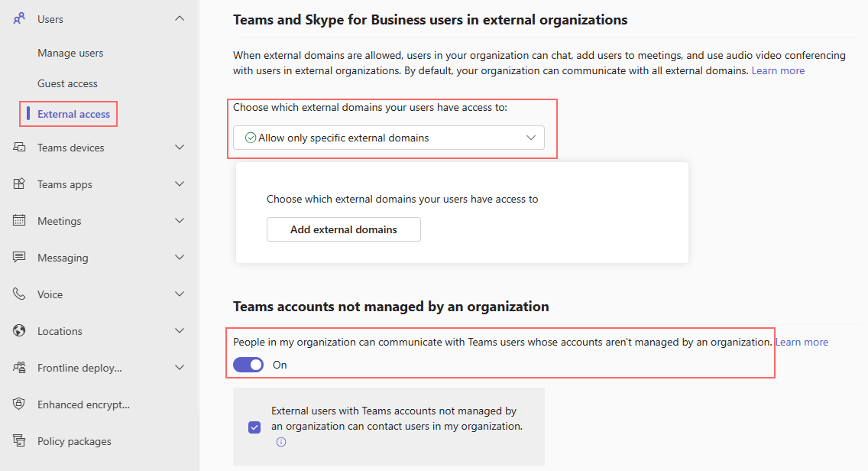Open Teams apps via its grid icon
This screenshot has width=868, height=471.
[19, 184]
